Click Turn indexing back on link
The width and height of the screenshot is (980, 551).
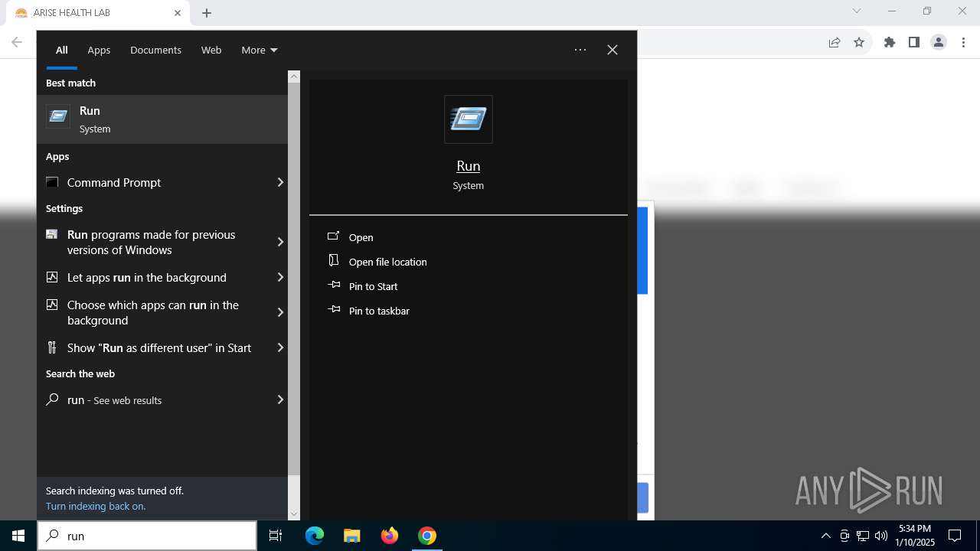[x=96, y=506]
